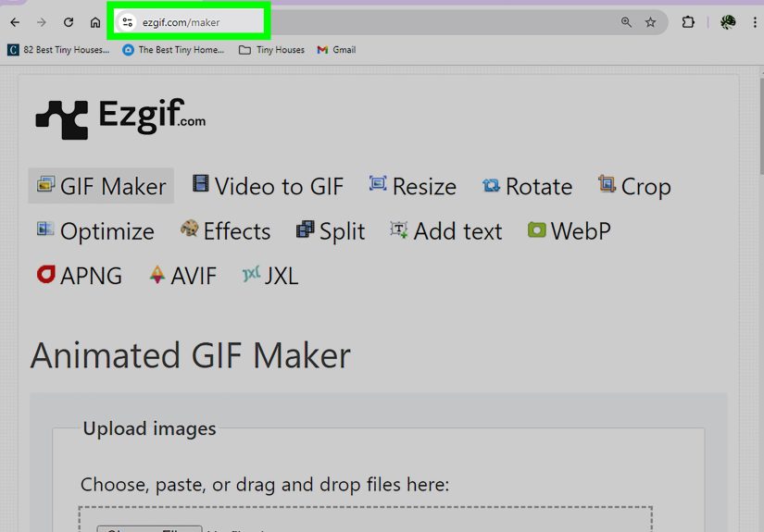
Task: Click the green WebP icon
Action: (x=536, y=229)
